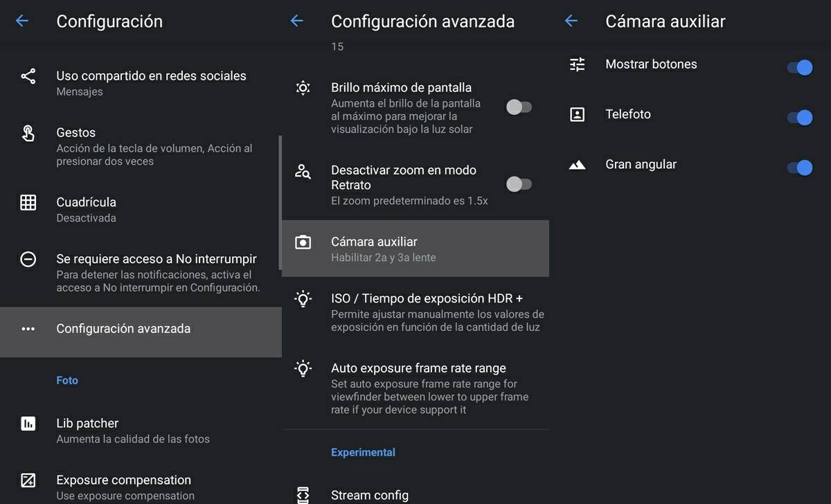Viewport: 831px width, 504px height.
Task: Enable the Brillo máximo de pantalla toggle
Action: (x=518, y=107)
